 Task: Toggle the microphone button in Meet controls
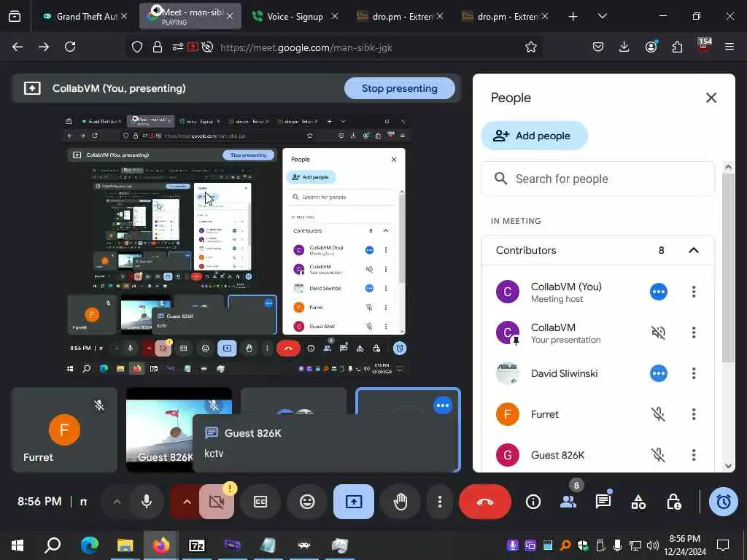click(146, 502)
